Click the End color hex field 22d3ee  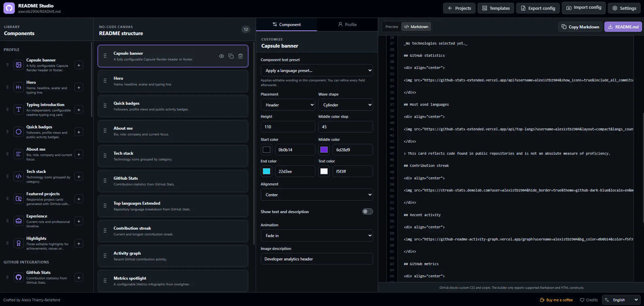pos(295,171)
